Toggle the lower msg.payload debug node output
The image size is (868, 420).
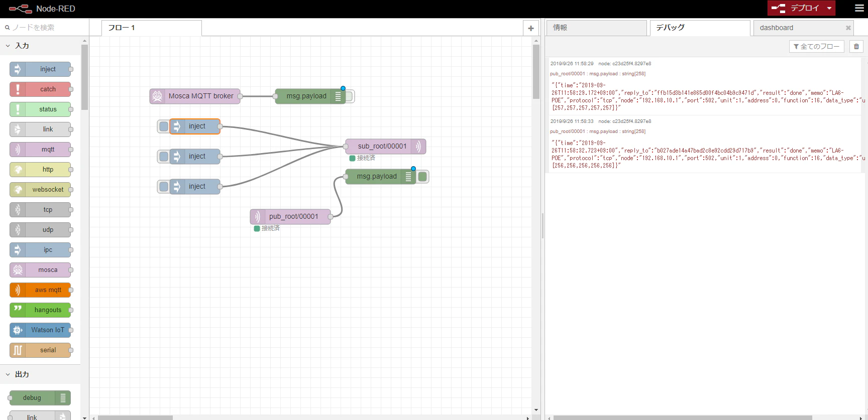click(x=422, y=177)
